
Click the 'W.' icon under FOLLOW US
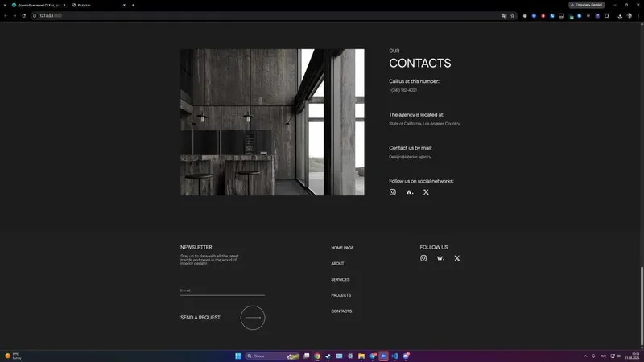click(x=440, y=258)
